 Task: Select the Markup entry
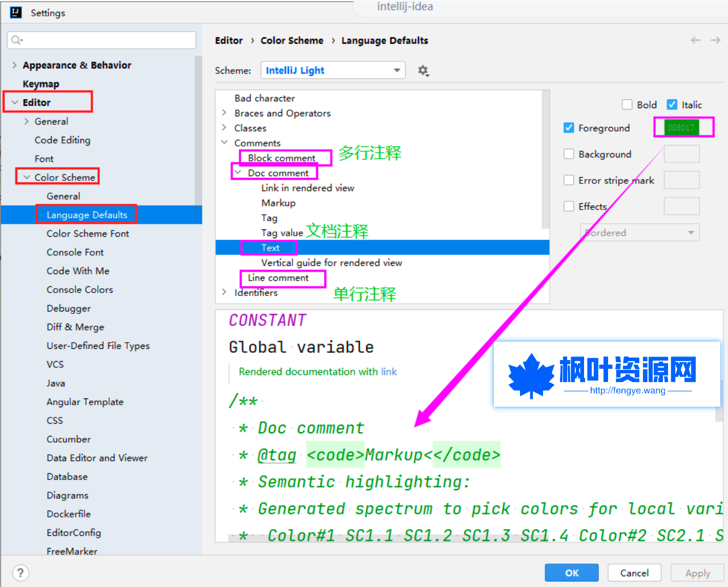click(x=278, y=203)
